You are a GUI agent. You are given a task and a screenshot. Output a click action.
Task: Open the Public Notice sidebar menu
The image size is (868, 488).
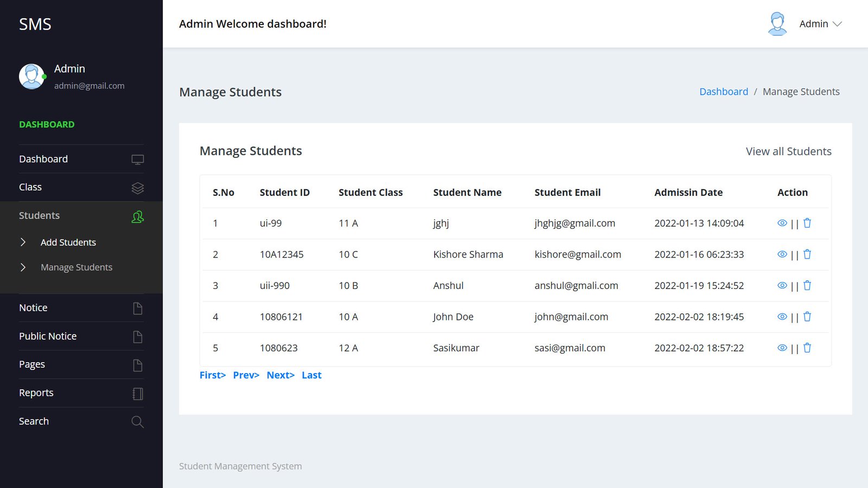click(81, 336)
